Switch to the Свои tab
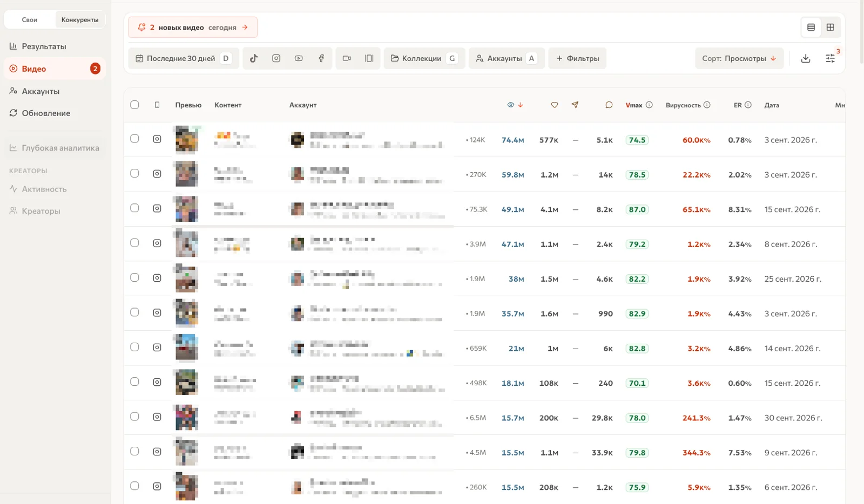 (30, 20)
